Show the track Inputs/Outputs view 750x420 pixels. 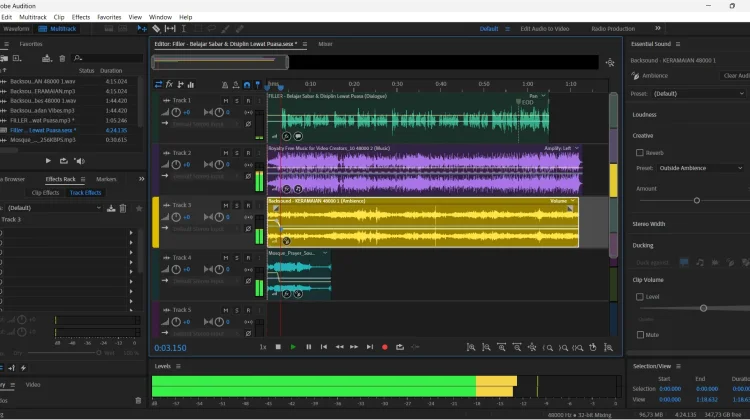click(158, 85)
